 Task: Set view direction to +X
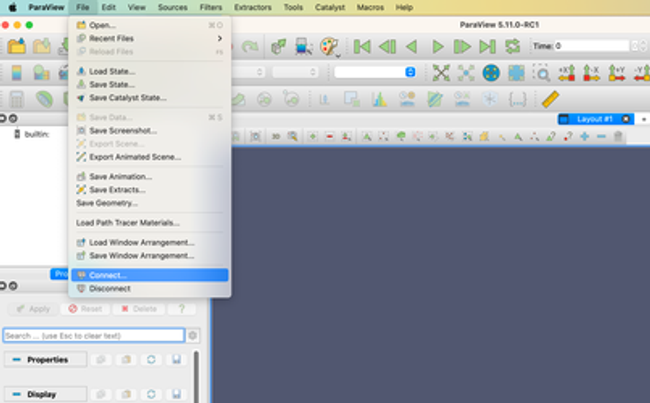click(566, 73)
